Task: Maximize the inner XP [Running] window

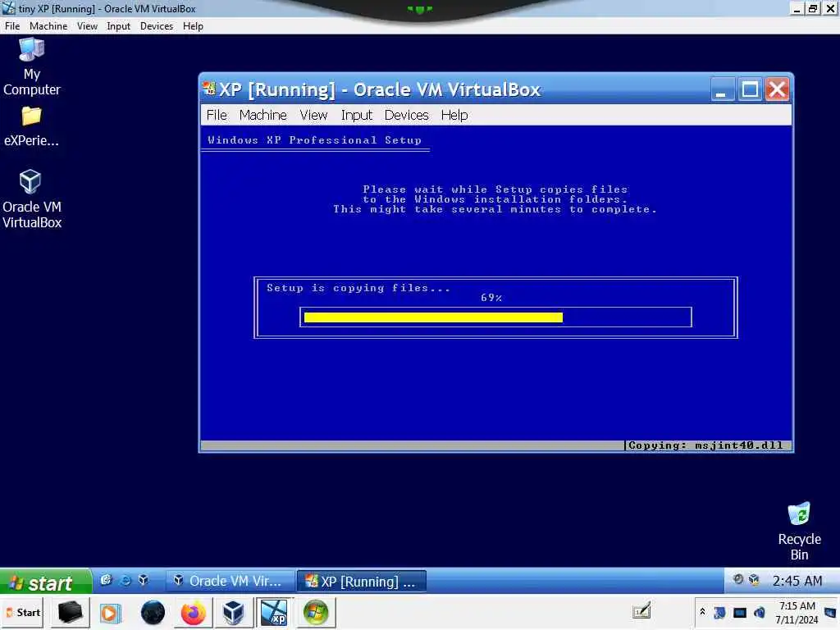Action: [750, 90]
